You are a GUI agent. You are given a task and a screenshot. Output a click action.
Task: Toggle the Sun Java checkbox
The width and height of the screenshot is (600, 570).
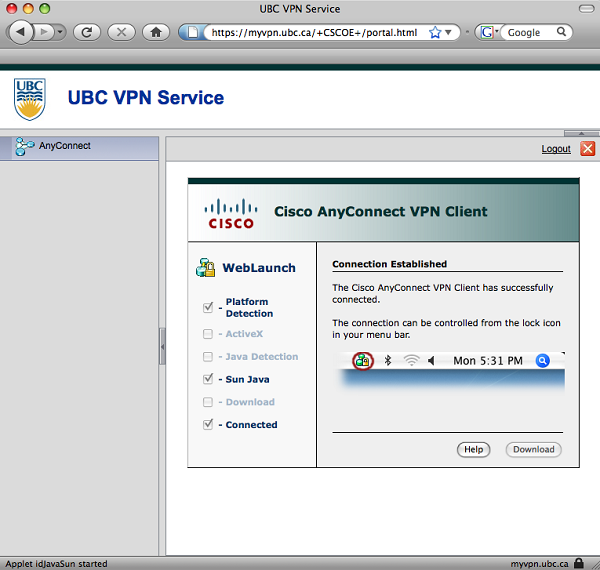pyautogui.click(x=208, y=379)
